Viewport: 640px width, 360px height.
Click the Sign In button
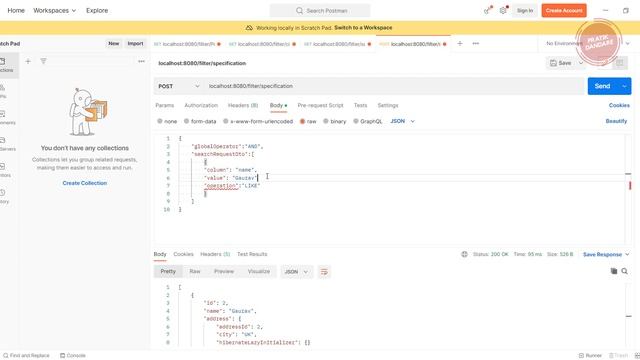(525, 11)
